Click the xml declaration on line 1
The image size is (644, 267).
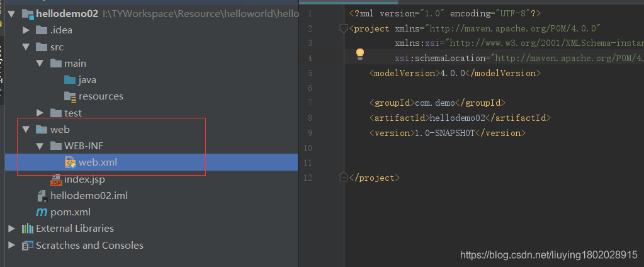(445, 14)
